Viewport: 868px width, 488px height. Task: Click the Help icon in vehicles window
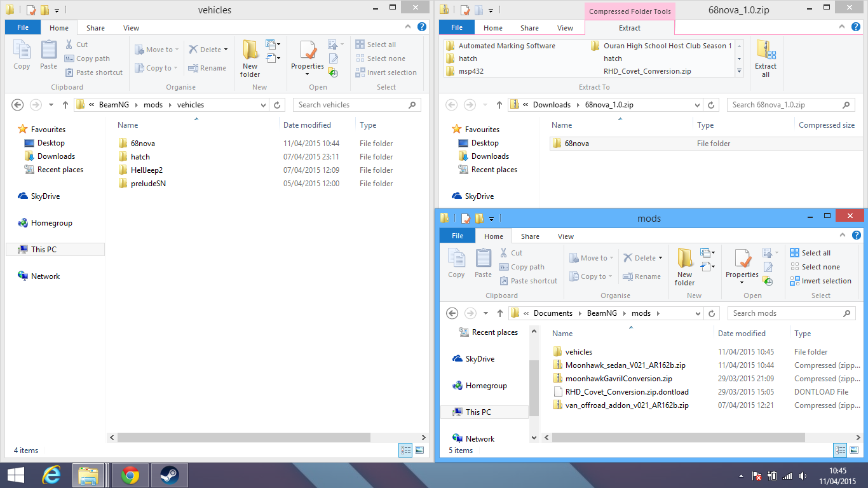click(x=422, y=27)
